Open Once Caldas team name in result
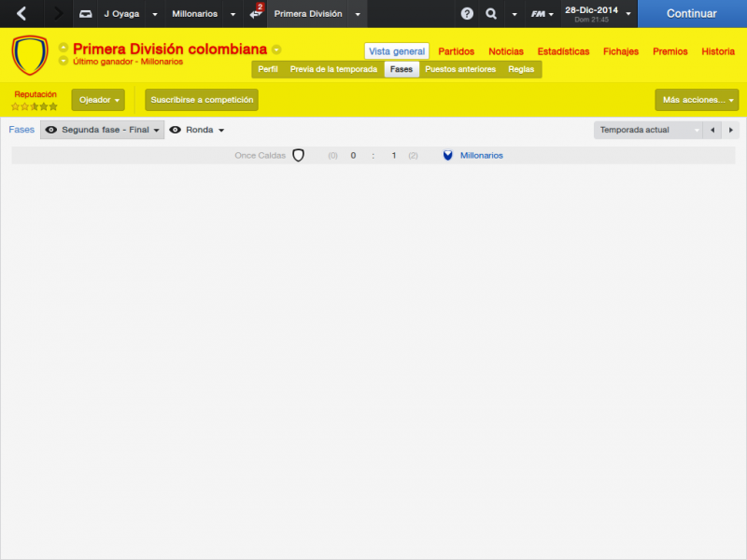Viewport: 747px width, 560px height. tap(261, 155)
